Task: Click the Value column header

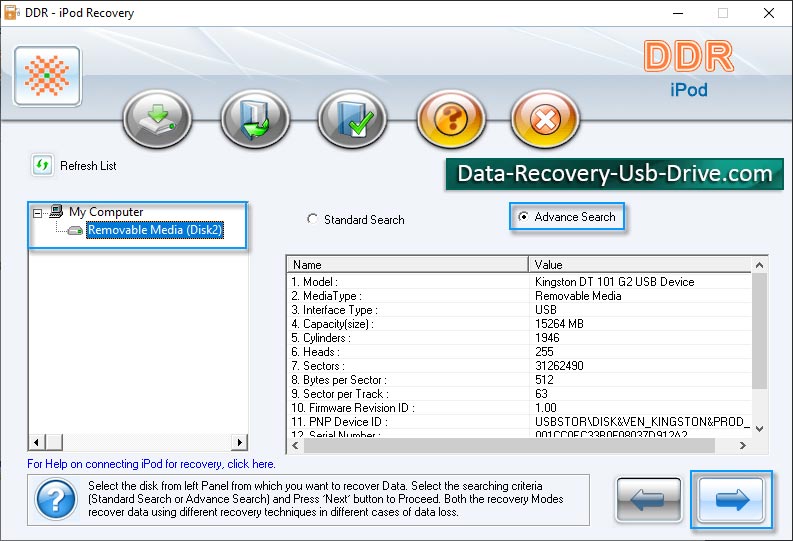Action: click(x=640, y=264)
